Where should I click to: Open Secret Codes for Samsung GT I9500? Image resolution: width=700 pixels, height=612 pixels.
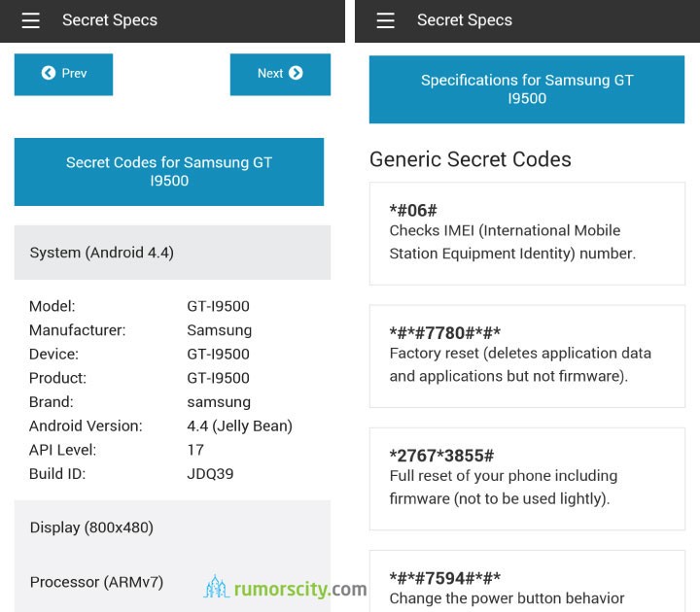pos(169,172)
